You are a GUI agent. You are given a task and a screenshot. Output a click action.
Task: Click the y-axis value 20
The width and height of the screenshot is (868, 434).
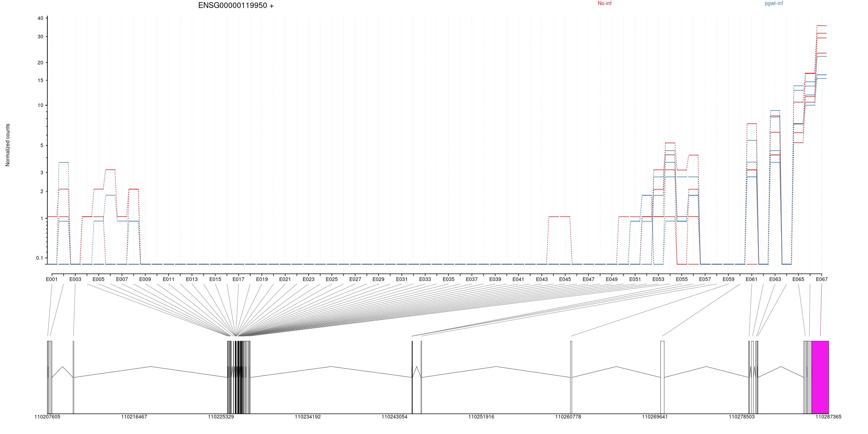coord(40,63)
